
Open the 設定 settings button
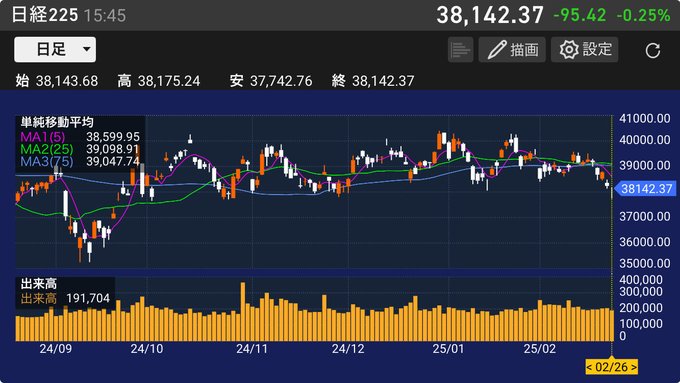pyautogui.click(x=585, y=50)
